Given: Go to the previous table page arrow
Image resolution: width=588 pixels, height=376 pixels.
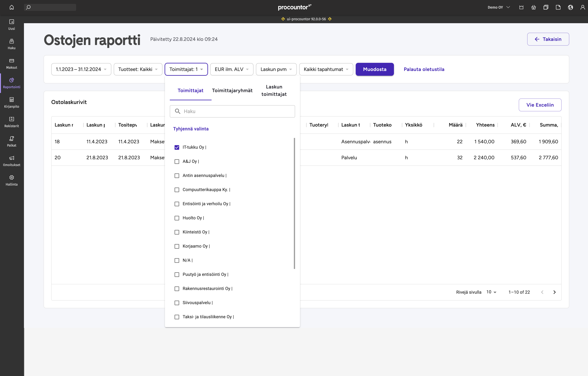Looking at the screenshot, I should [542, 292].
